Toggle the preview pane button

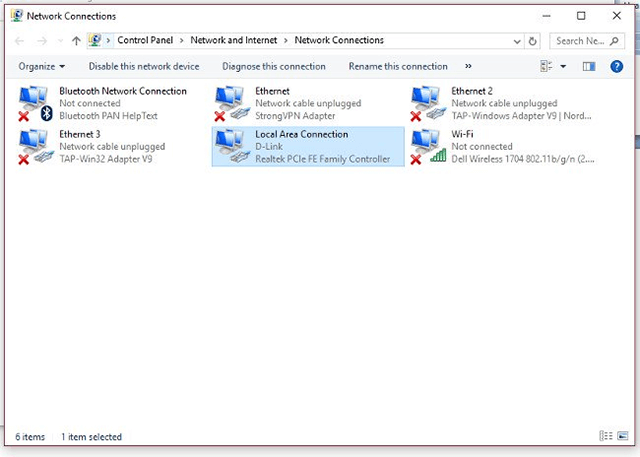click(589, 66)
